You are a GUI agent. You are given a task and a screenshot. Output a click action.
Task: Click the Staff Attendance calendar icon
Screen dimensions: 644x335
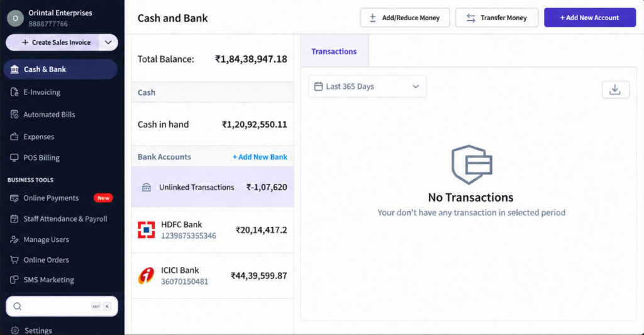(x=14, y=219)
